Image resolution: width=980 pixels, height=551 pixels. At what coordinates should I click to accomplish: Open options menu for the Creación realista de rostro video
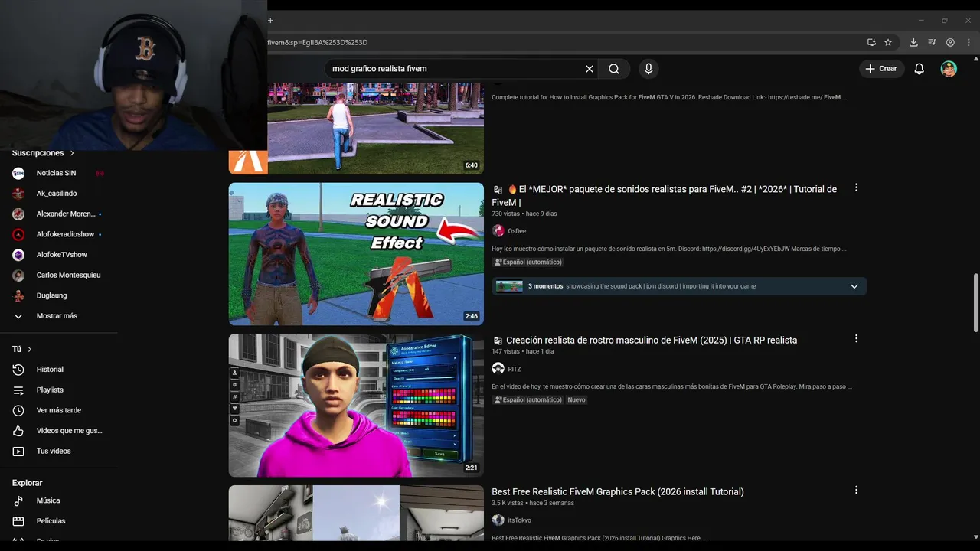tap(856, 338)
